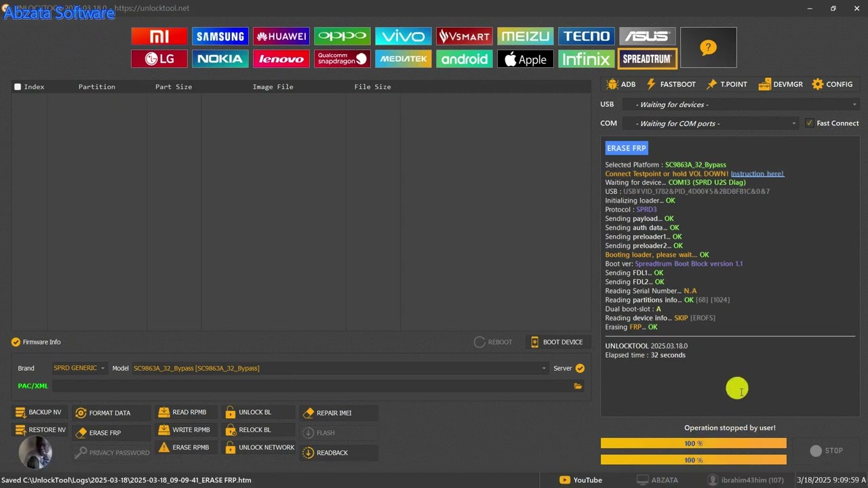The image size is (868, 488).
Task: Click the Image File column header
Action: 273,87
